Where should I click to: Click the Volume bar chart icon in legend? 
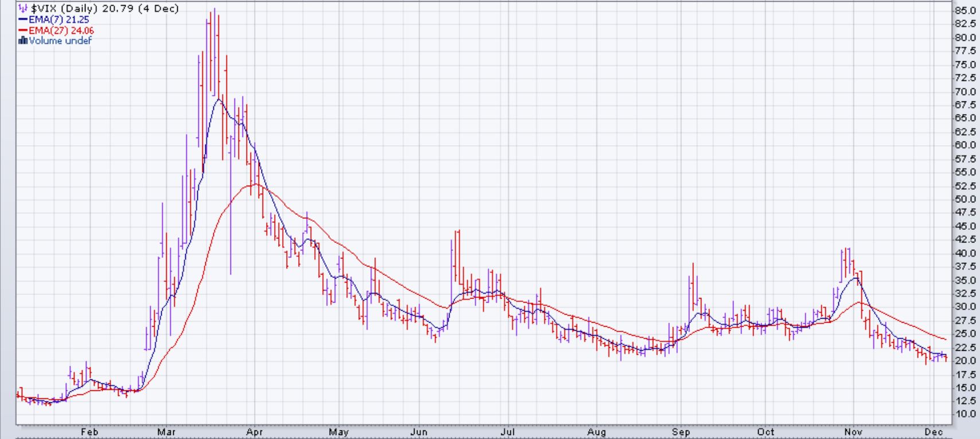coord(23,41)
